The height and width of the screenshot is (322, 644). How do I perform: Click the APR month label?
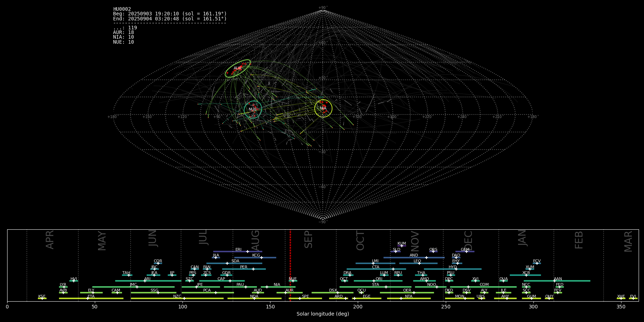click(x=50, y=240)
